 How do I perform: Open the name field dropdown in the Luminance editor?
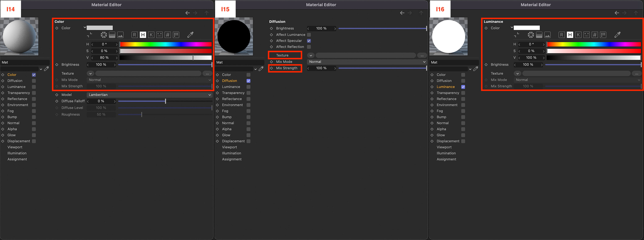470,69
